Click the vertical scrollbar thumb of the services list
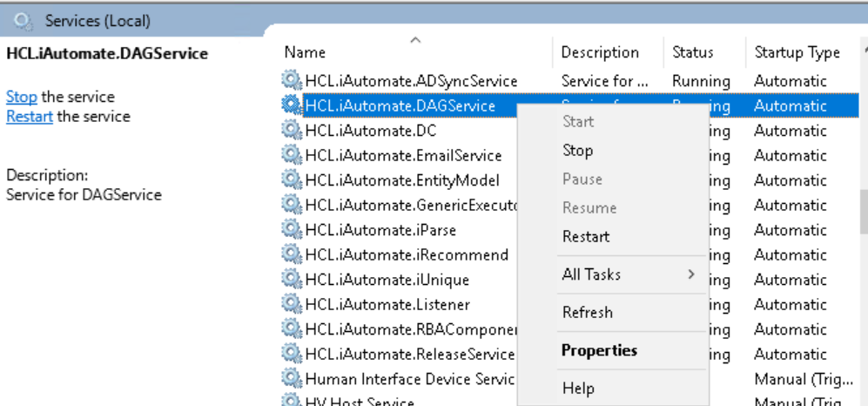868x406 pixels. pyautogui.click(x=865, y=212)
